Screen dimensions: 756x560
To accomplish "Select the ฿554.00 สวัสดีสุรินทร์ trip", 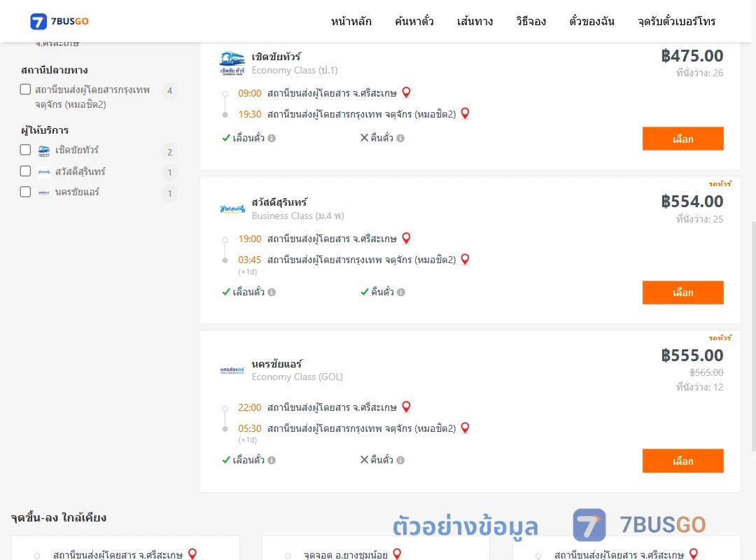I will [682, 293].
